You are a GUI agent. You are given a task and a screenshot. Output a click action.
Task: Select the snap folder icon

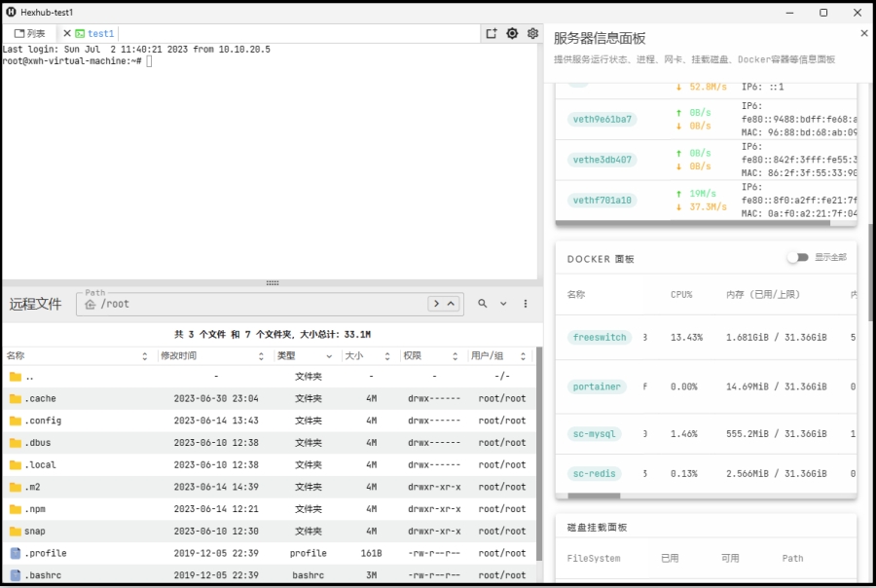[x=16, y=531]
